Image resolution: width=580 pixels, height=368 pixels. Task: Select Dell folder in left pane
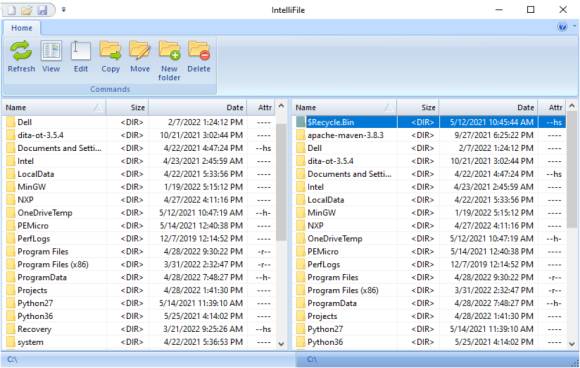(x=140, y=122)
